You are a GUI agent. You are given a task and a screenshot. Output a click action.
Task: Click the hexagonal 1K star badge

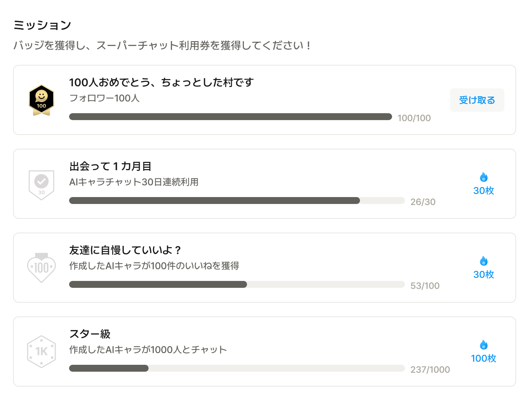coord(41,352)
